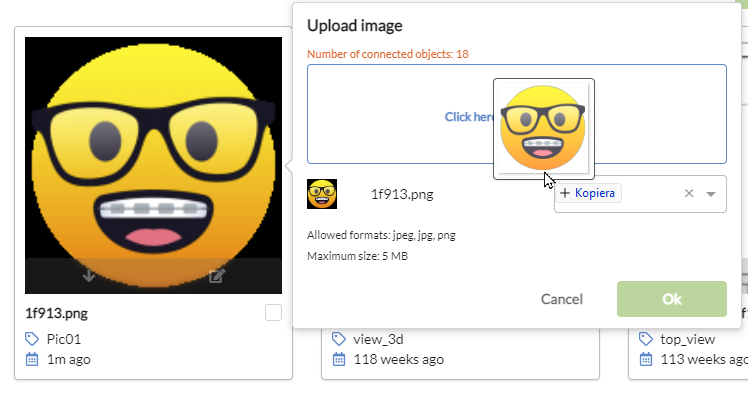Click the tag icon next to Pic01
748x393 pixels.
tap(32, 339)
